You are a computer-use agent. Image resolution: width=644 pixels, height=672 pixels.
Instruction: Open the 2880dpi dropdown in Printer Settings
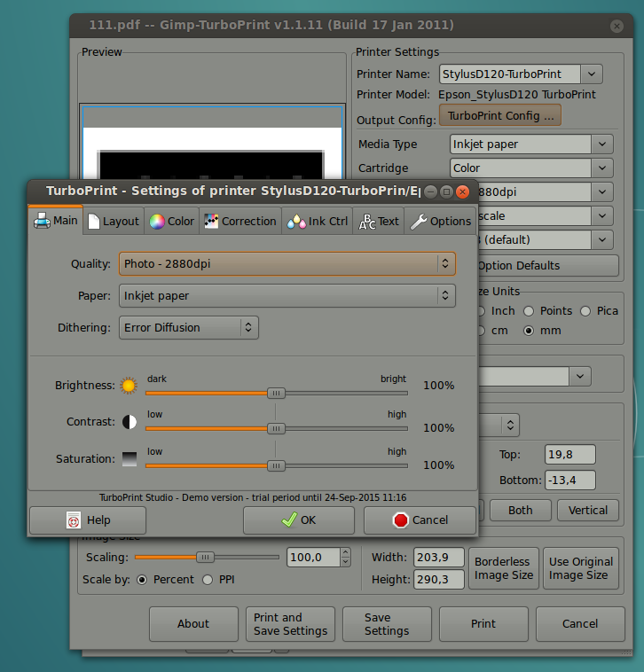[602, 192]
